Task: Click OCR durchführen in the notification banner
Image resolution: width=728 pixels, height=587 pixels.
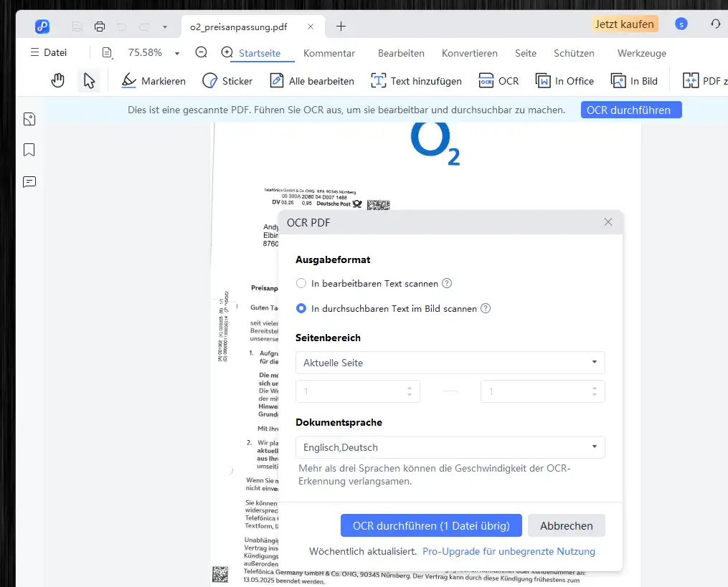Action: click(631, 110)
